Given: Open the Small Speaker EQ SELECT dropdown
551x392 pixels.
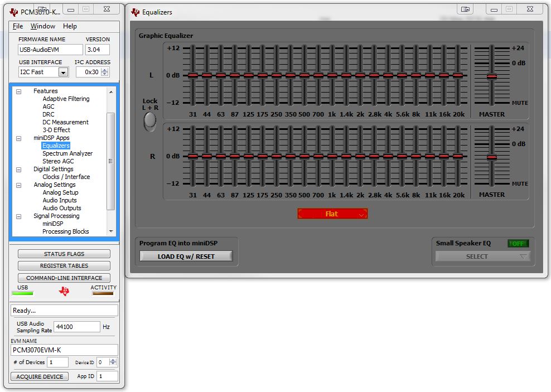Looking at the screenshot, I should (x=483, y=257).
